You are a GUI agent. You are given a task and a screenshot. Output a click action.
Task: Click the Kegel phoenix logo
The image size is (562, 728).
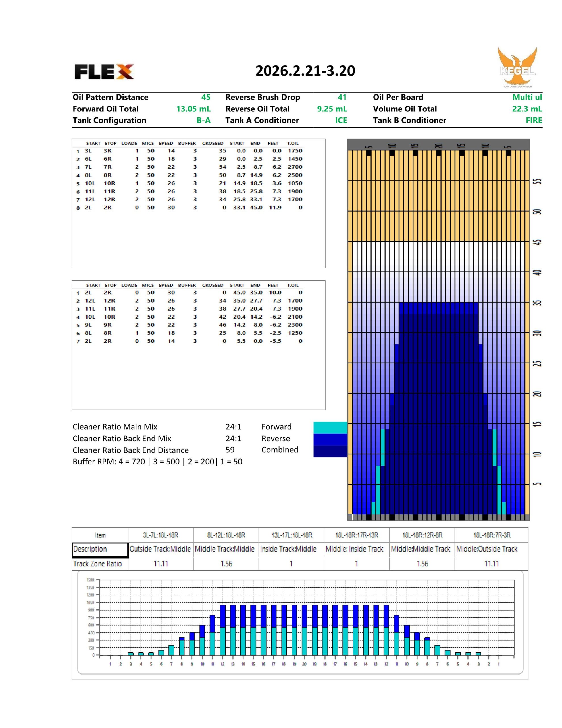pyautogui.click(x=517, y=68)
